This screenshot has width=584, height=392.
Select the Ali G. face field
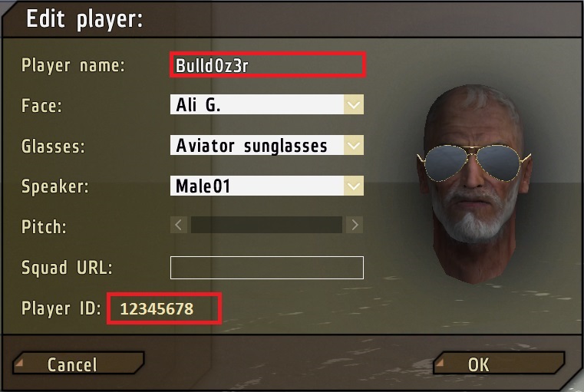point(257,104)
